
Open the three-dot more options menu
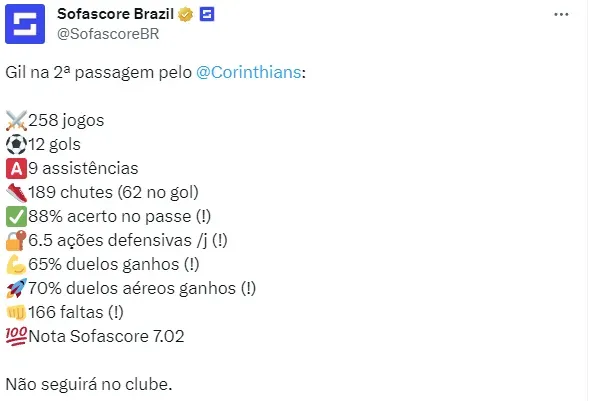[561, 14]
